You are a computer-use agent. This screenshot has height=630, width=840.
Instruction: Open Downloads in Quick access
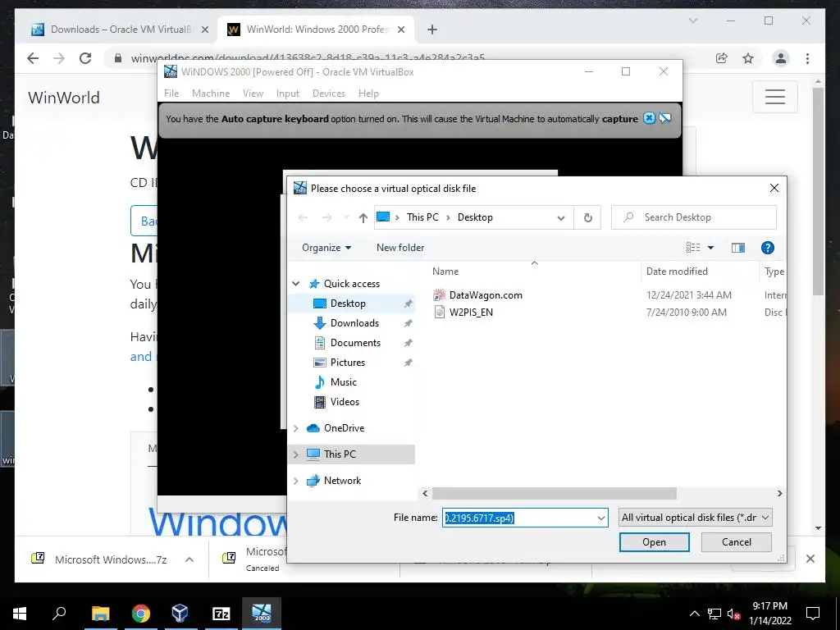[x=354, y=323]
